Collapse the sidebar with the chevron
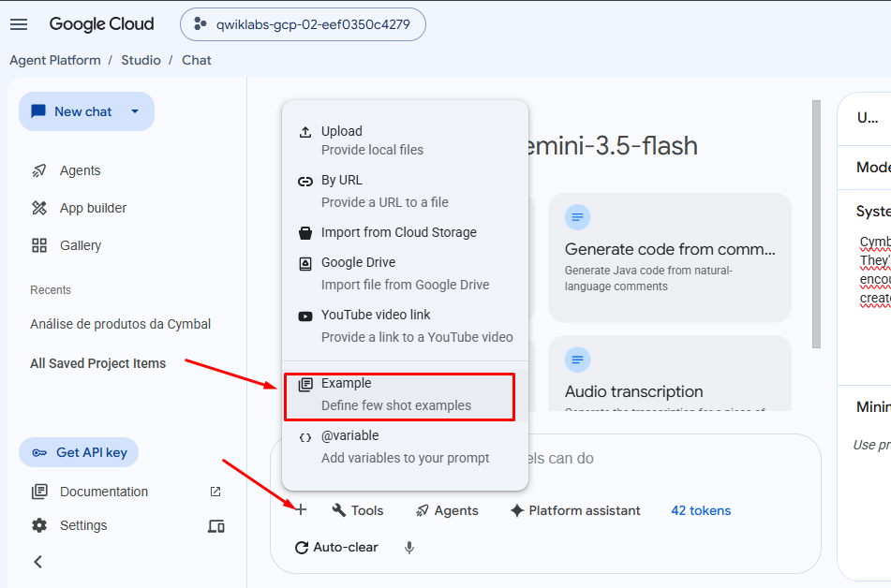Screen dimensions: 891x588 tap(38, 562)
